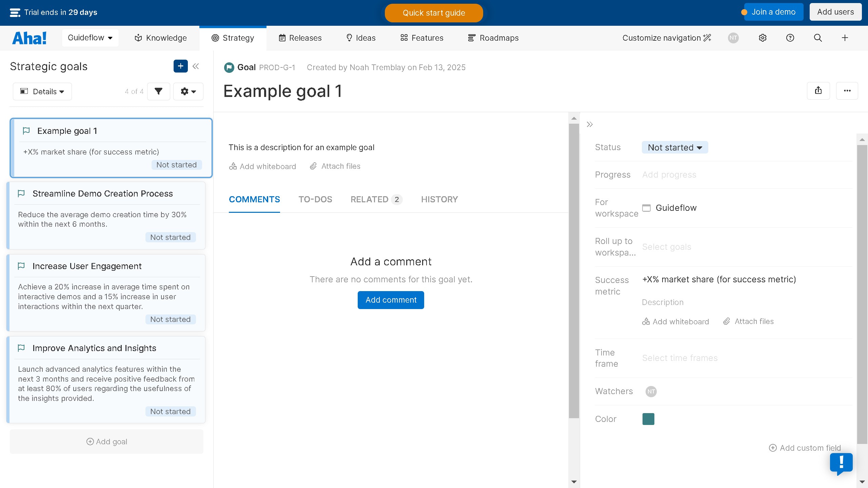Click the blue plus add goal icon
The image size is (868, 488).
pos(180,66)
